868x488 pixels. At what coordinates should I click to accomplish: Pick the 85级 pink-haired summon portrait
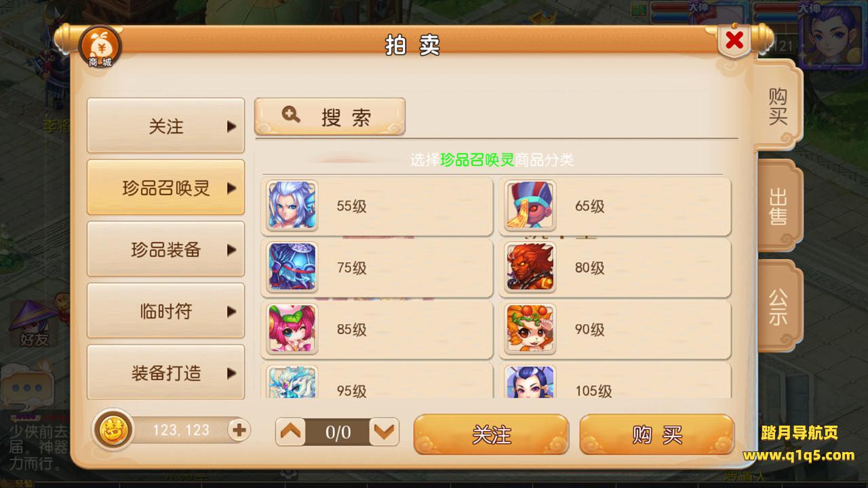coord(292,329)
